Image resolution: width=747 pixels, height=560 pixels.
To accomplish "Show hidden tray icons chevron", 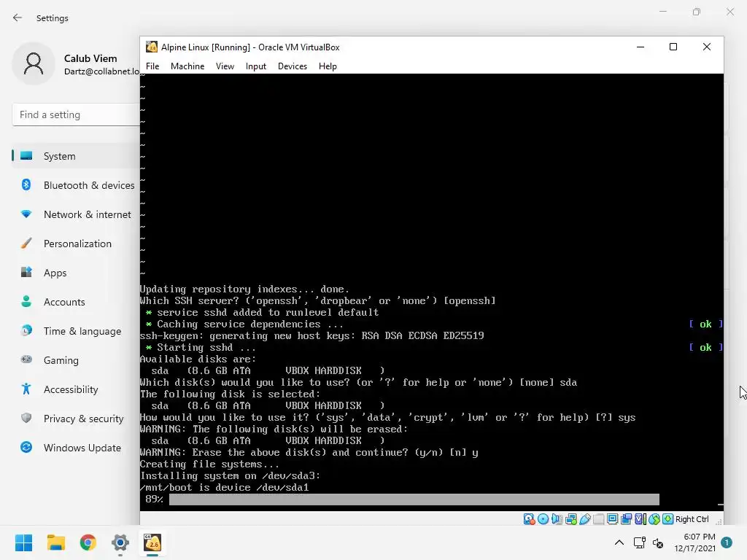I will pyautogui.click(x=619, y=542).
